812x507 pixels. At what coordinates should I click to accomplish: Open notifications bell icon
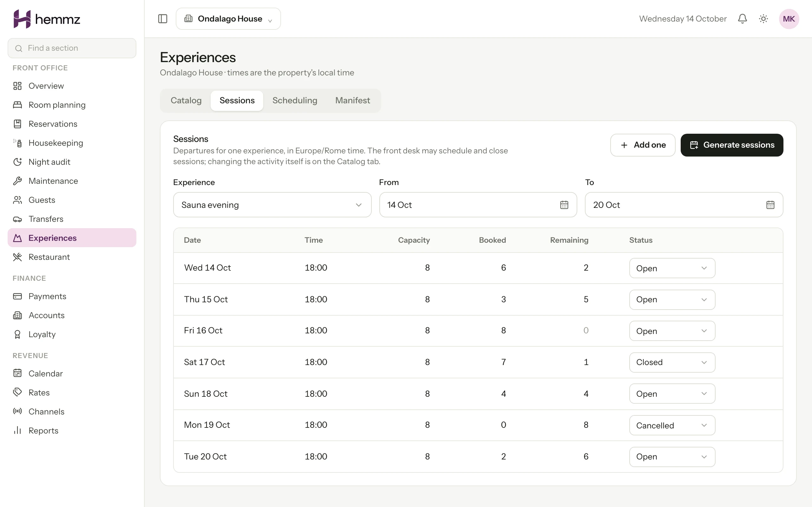click(742, 19)
